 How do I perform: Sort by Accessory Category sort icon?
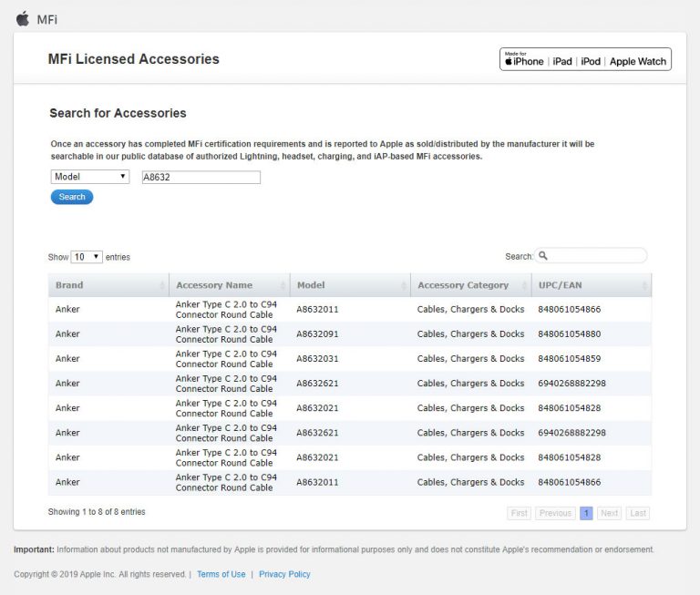[524, 286]
